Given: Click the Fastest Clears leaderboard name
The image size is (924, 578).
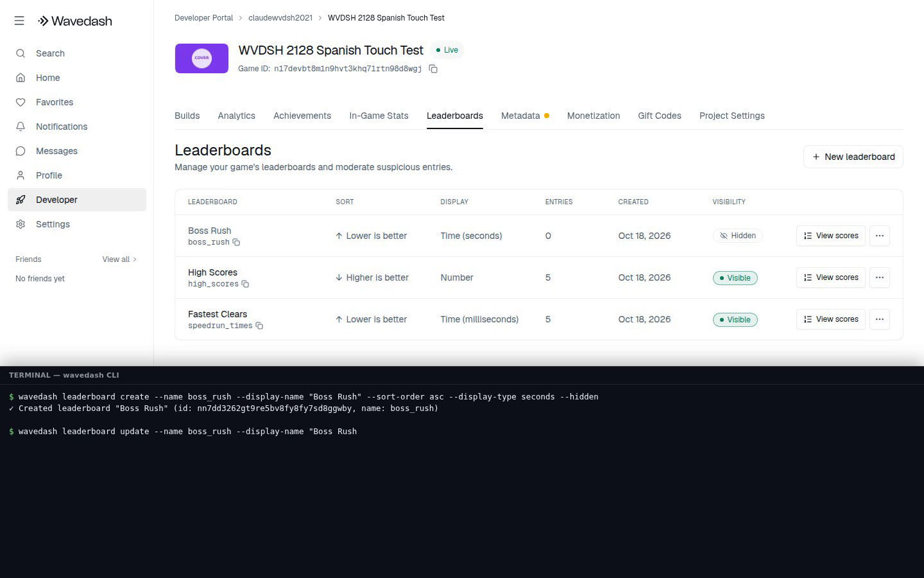Looking at the screenshot, I should [218, 314].
